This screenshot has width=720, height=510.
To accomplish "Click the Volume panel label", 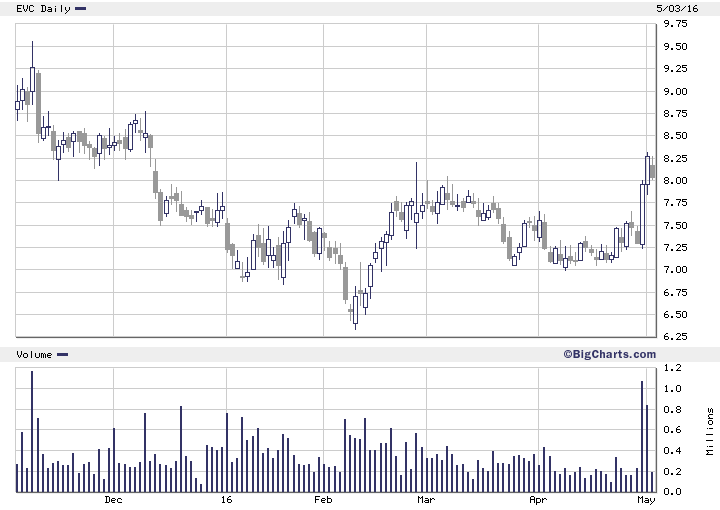I will click(x=34, y=355).
